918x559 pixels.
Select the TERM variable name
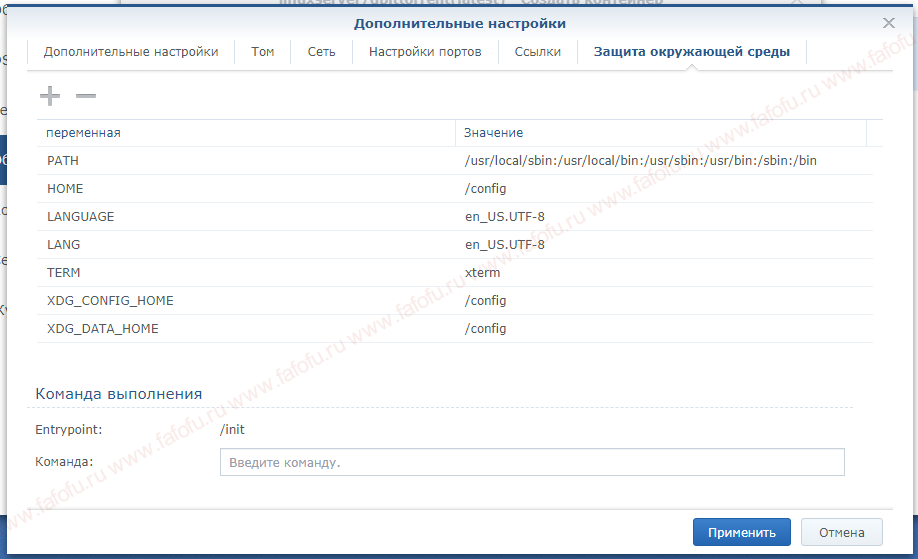63,273
